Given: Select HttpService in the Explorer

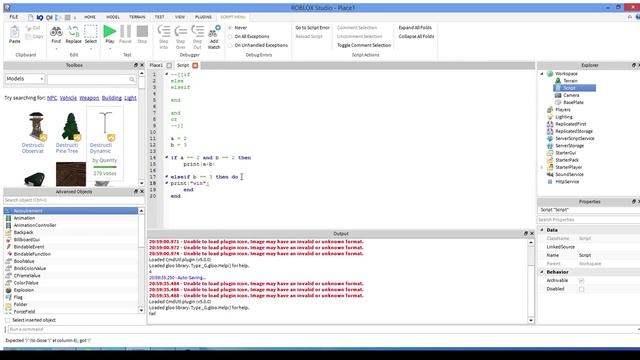Looking at the screenshot, I should point(567,182).
